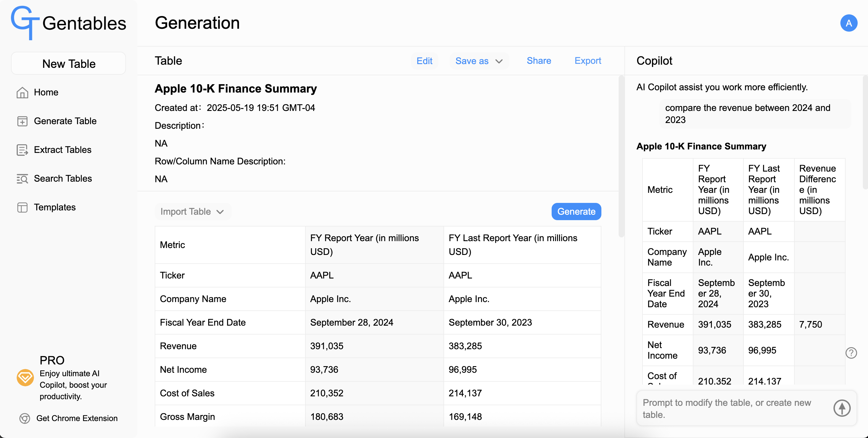This screenshot has height=438, width=868.
Task: Click the PRO diamond badge icon
Action: [x=25, y=378]
